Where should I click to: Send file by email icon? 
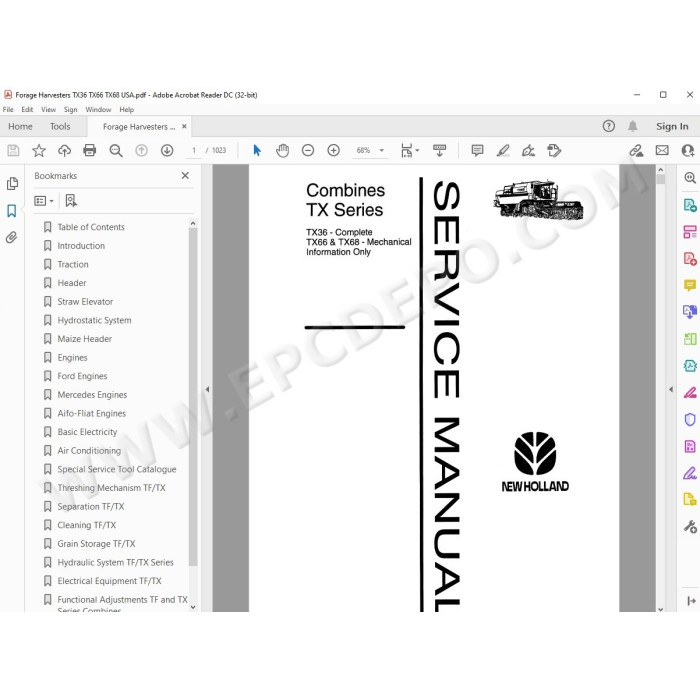pyautogui.click(x=662, y=150)
